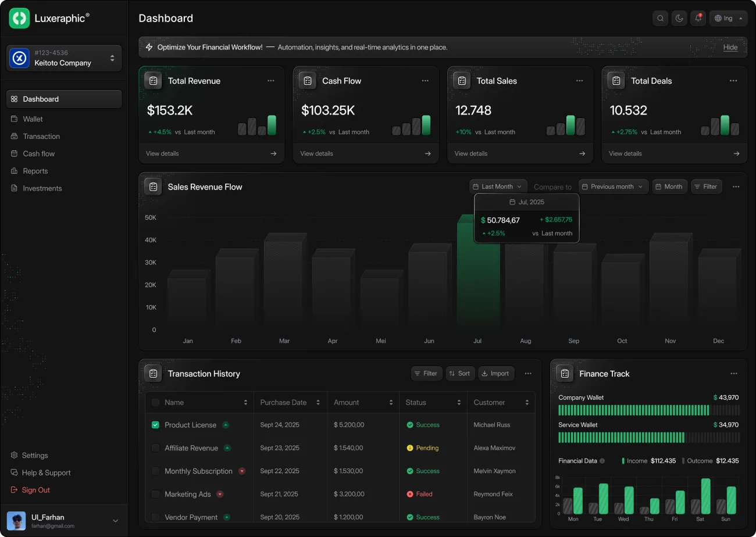Screen dimensions: 756x537
Task: Open Total Sales card options menu
Action: (x=579, y=81)
